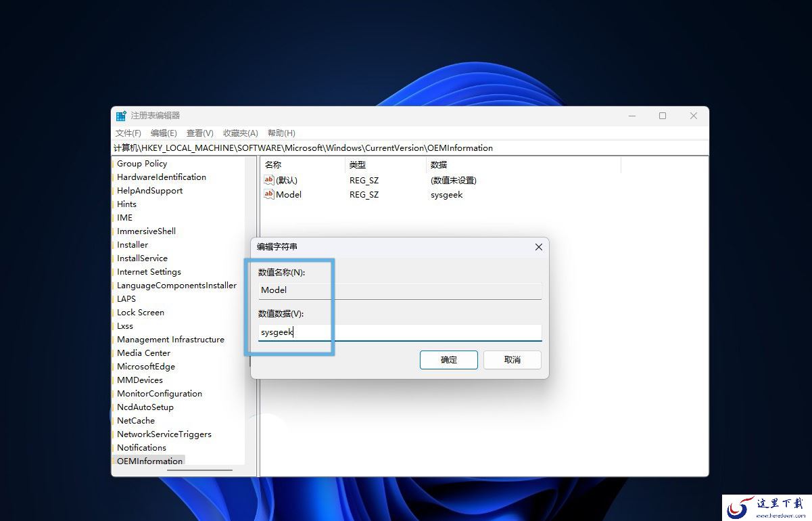This screenshot has height=521, width=812.
Task: Open the 帮助(H) menu
Action: coord(281,133)
